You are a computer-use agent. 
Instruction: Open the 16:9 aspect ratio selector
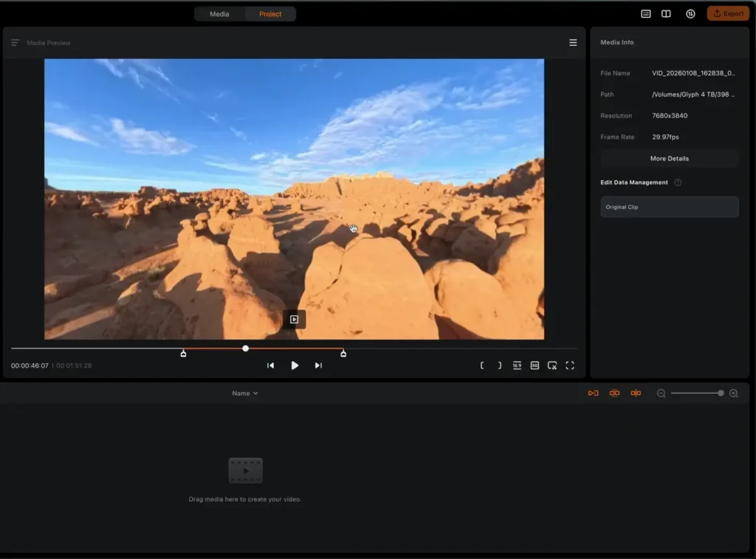click(x=517, y=366)
